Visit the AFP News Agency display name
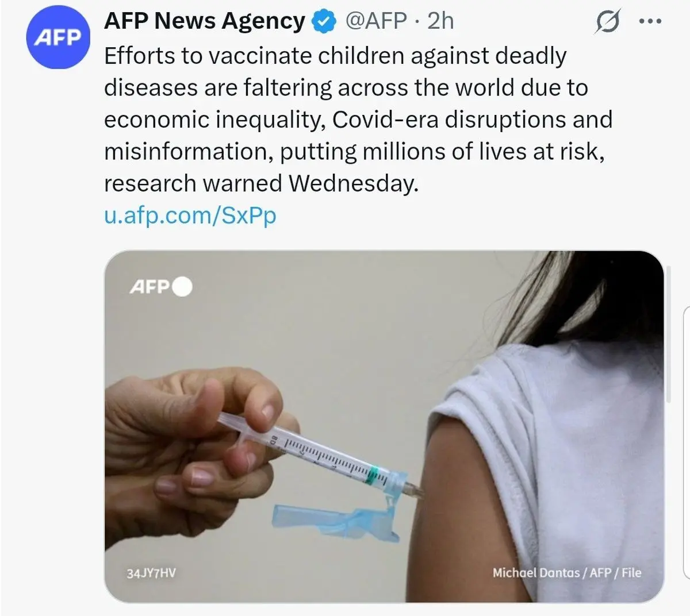Viewport: 690px width, 616px height. [205, 21]
